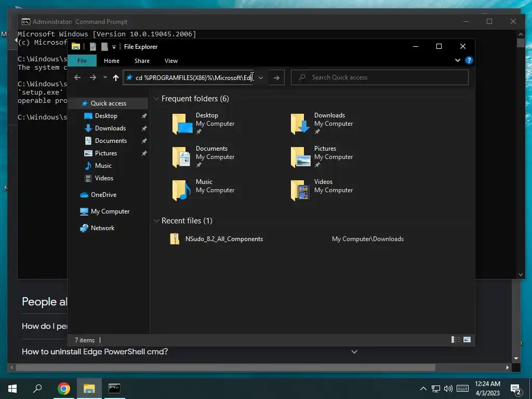Select Desktop in the navigation pane
This screenshot has width=532, height=399.
click(x=106, y=116)
